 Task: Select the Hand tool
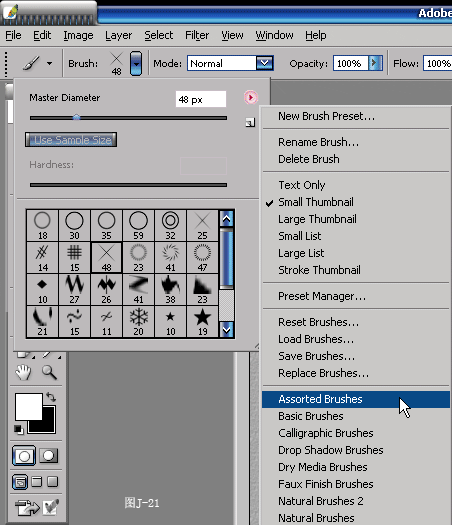point(23,372)
